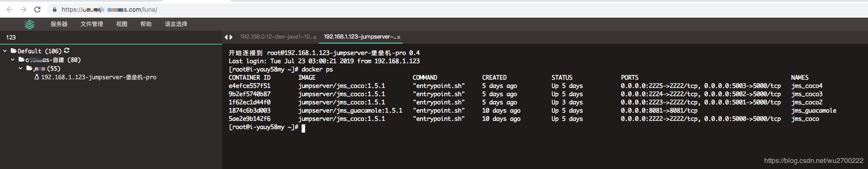Click the NAMES column header

(x=799, y=78)
